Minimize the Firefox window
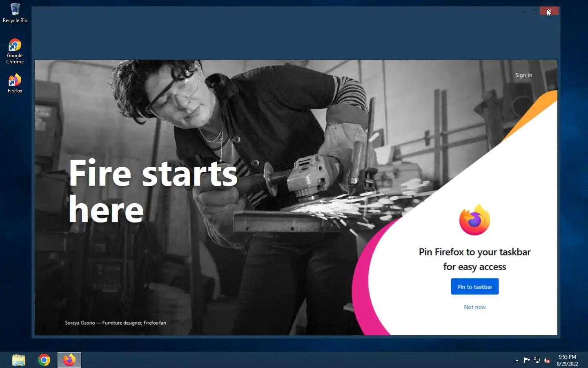This screenshot has width=588, height=368. coord(524,11)
